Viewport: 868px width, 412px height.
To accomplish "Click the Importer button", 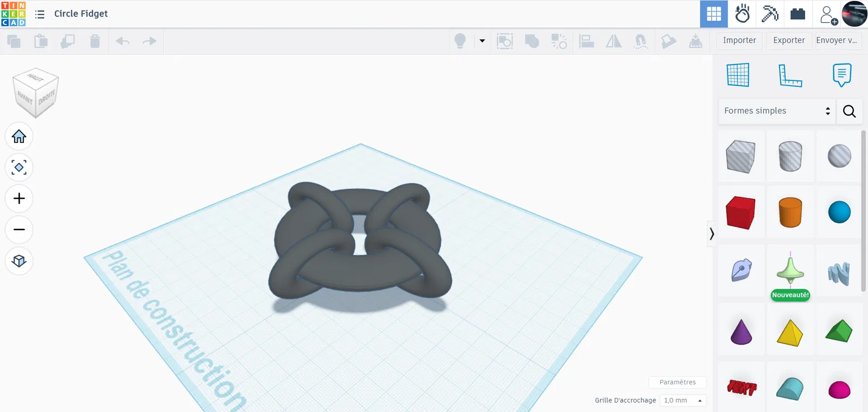I will pos(739,41).
